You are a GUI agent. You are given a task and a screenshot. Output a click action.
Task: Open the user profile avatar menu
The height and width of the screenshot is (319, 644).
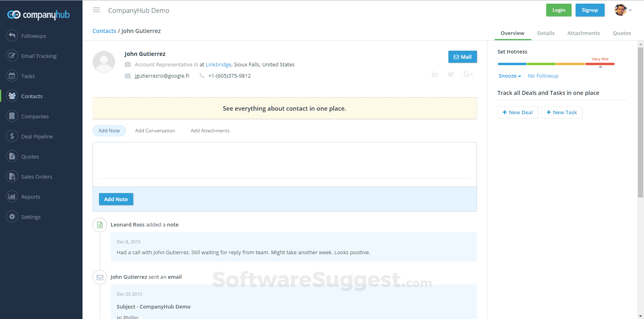[x=623, y=10]
